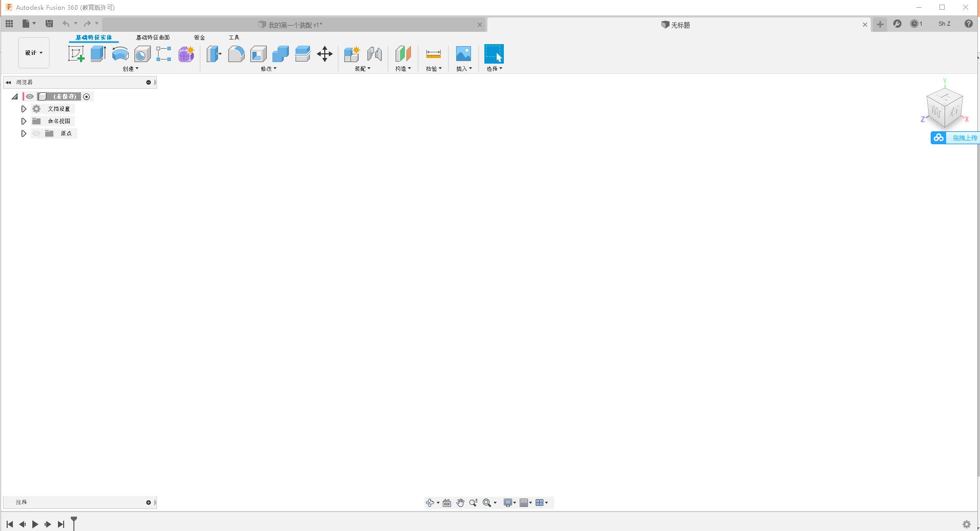Expand the 命名视图 folder
The width and height of the screenshot is (980, 531).
point(24,121)
